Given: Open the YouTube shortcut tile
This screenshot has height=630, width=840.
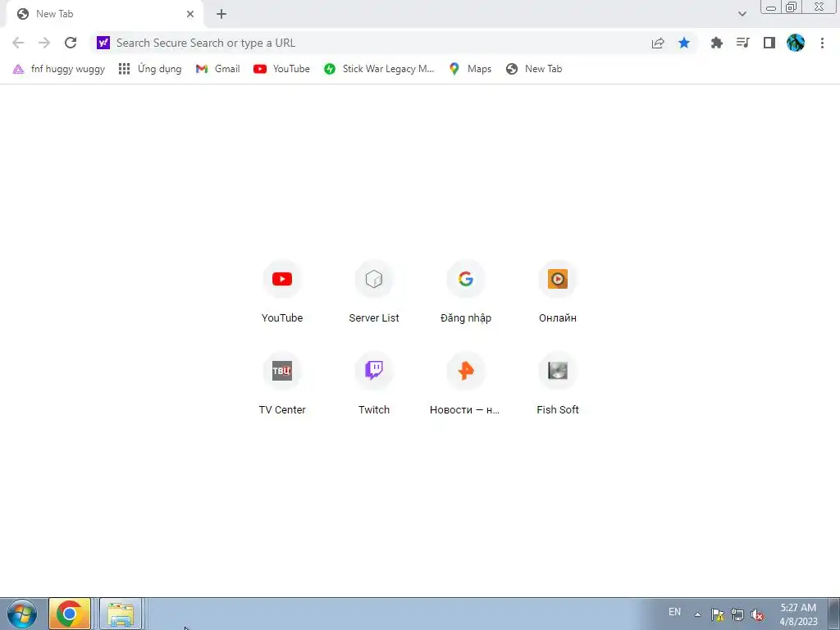Looking at the screenshot, I should point(282,292).
